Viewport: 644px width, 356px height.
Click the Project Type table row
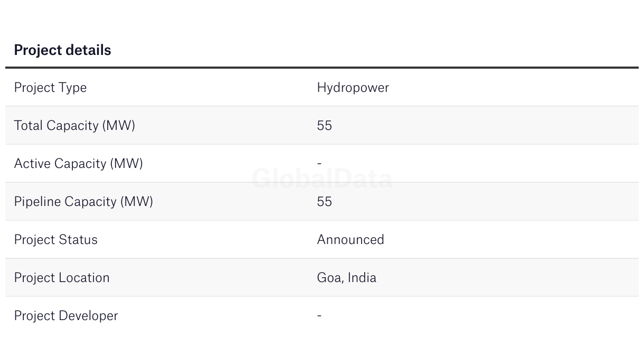pos(322,88)
